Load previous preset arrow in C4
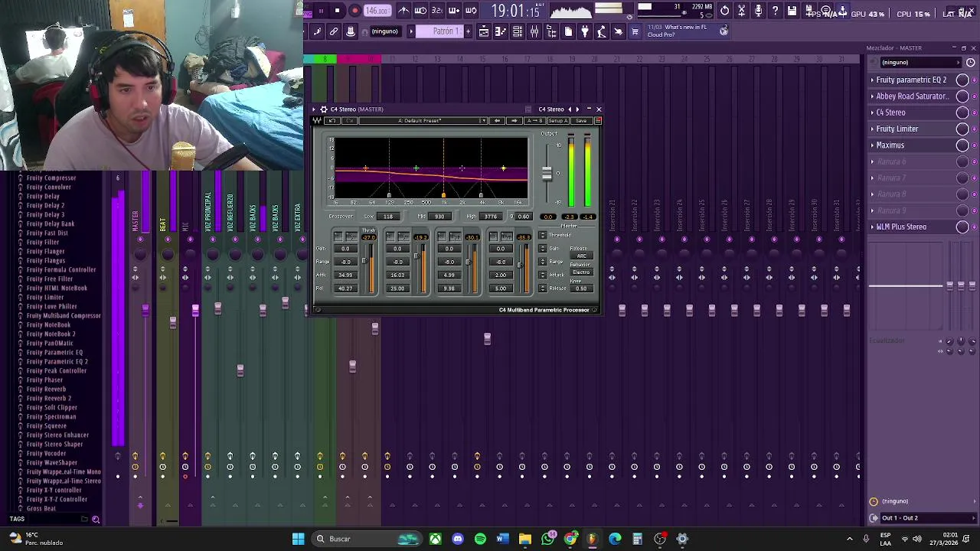 497,121
